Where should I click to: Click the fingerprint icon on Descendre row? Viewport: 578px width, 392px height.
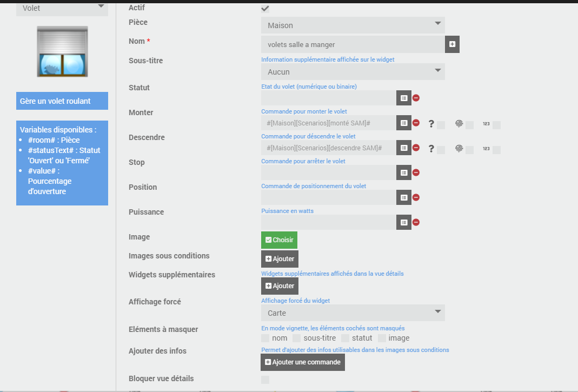point(459,149)
